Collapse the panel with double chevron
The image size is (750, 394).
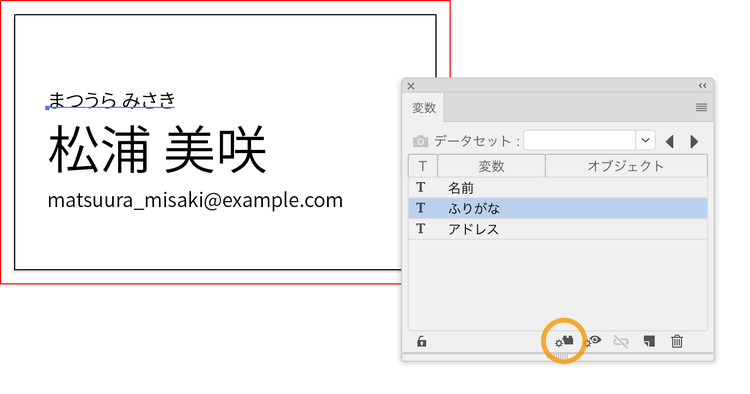point(702,86)
